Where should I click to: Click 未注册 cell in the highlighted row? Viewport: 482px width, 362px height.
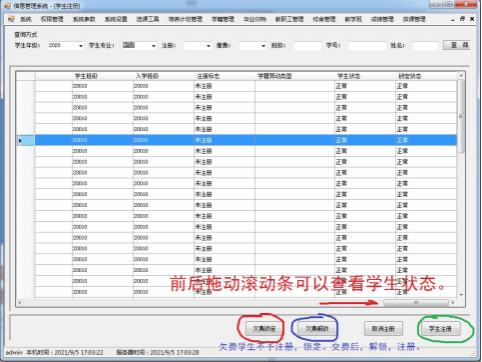[225, 140]
